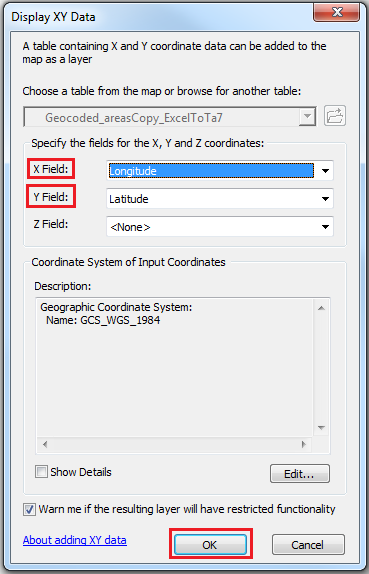
Task: Open the About adding XY data link
Action: tap(75, 540)
